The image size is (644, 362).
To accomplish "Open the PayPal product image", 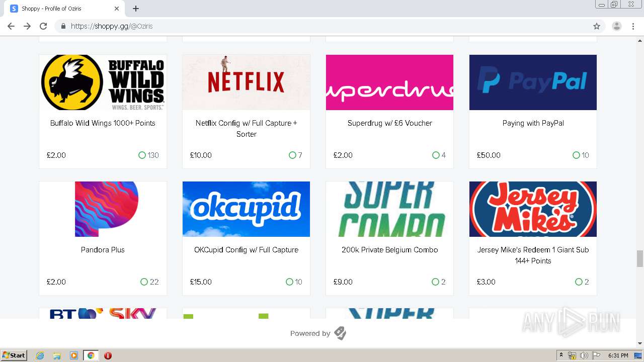I will (533, 82).
